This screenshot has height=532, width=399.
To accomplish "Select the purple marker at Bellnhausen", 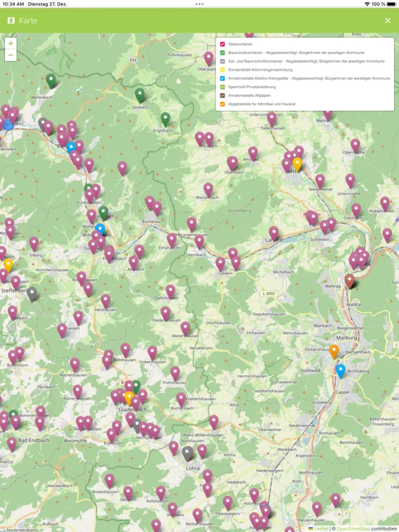I will 125,351.
